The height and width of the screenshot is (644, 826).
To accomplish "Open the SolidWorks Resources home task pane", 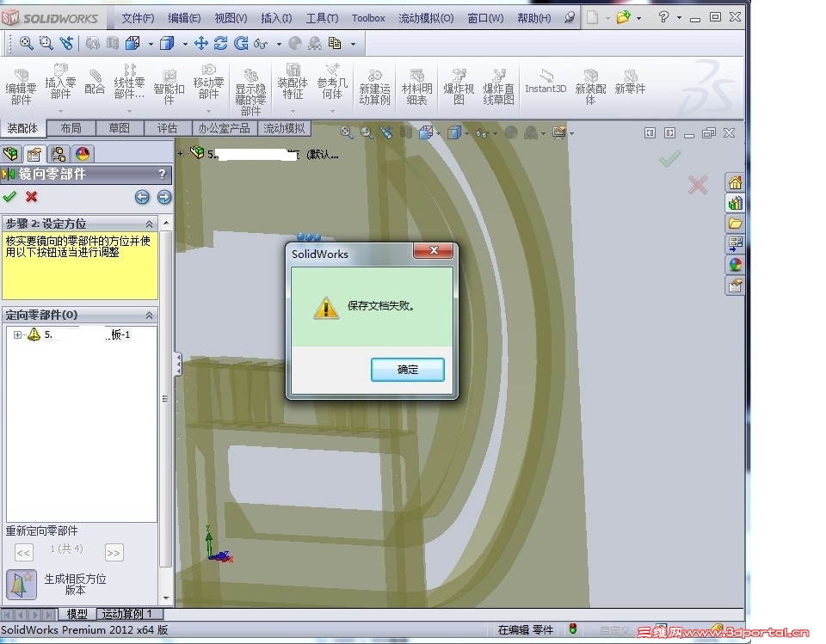I will coord(736,183).
